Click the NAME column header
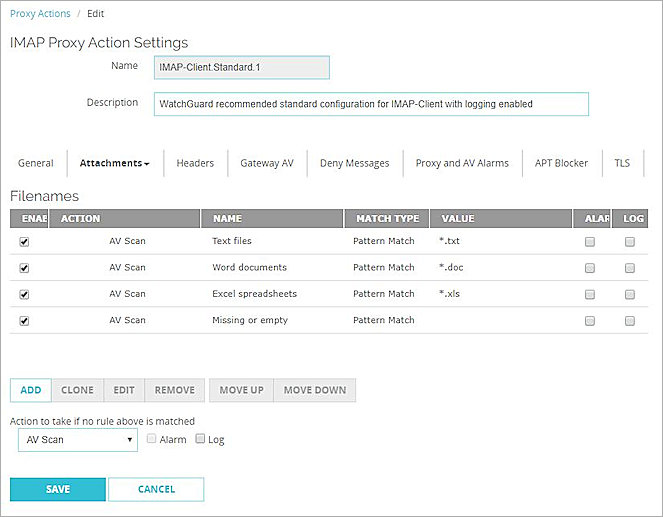 coord(272,219)
